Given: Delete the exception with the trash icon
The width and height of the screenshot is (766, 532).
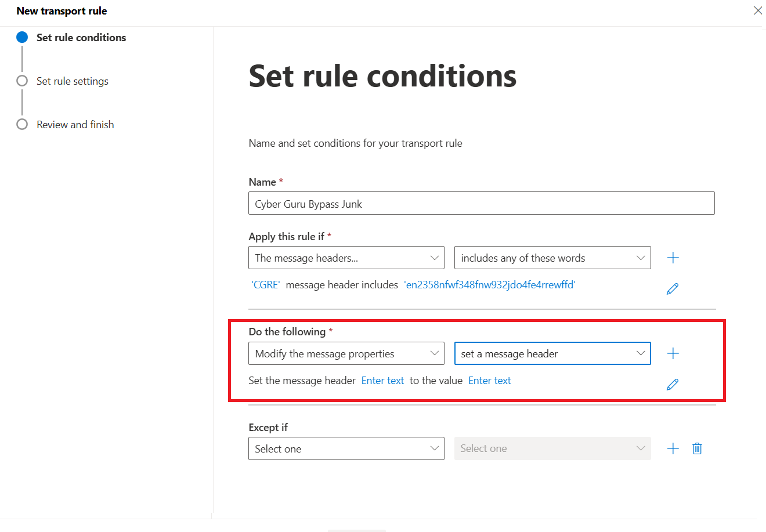Looking at the screenshot, I should coord(698,448).
